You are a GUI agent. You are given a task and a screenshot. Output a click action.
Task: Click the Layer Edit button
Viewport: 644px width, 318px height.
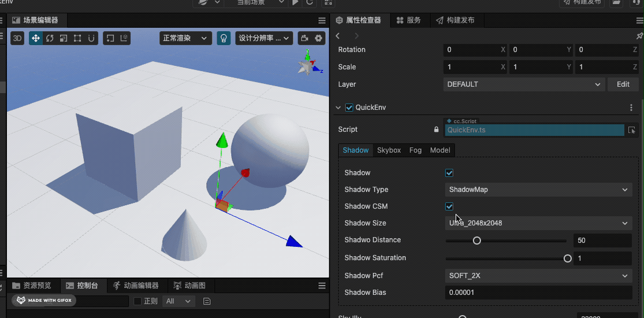(x=623, y=84)
